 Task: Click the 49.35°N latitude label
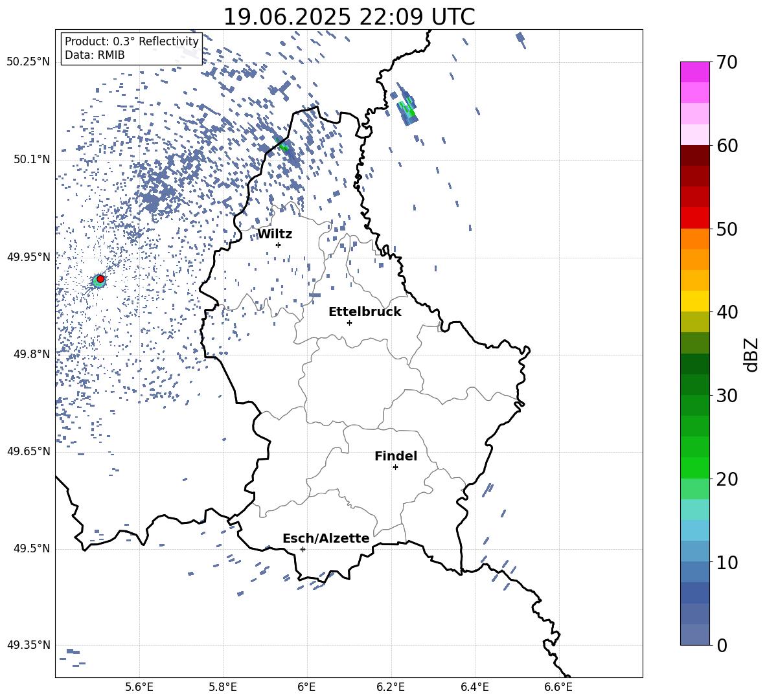click(29, 645)
